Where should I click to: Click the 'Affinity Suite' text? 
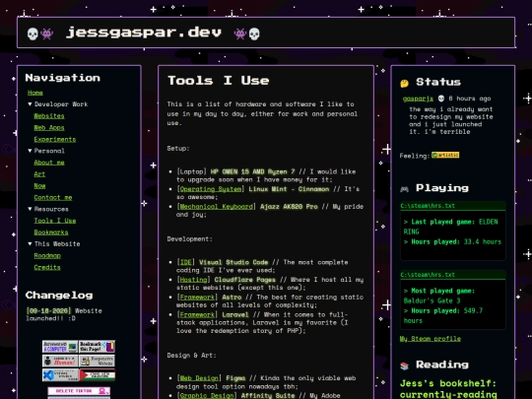(268, 396)
